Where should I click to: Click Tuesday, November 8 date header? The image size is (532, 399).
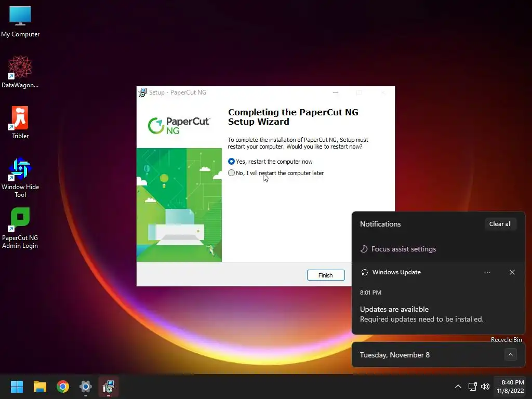tap(395, 355)
